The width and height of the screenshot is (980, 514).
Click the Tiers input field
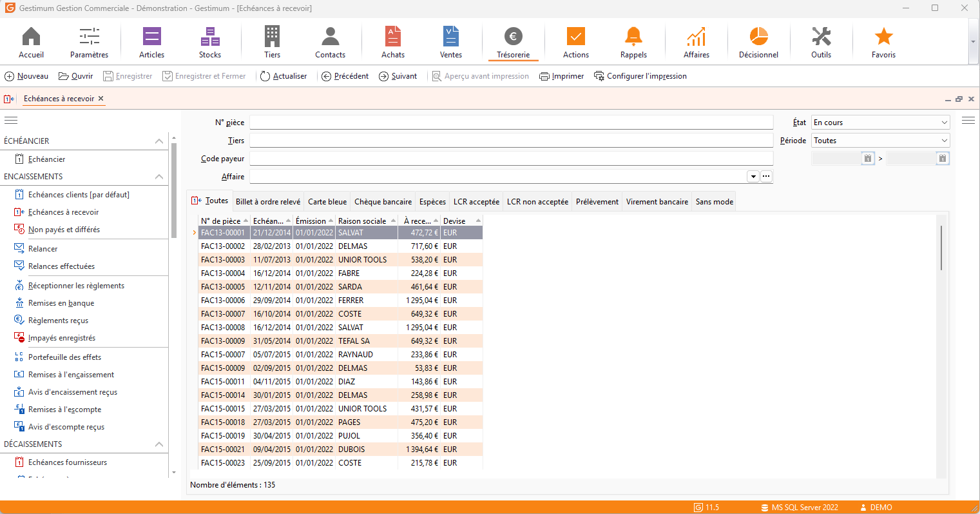(511, 141)
